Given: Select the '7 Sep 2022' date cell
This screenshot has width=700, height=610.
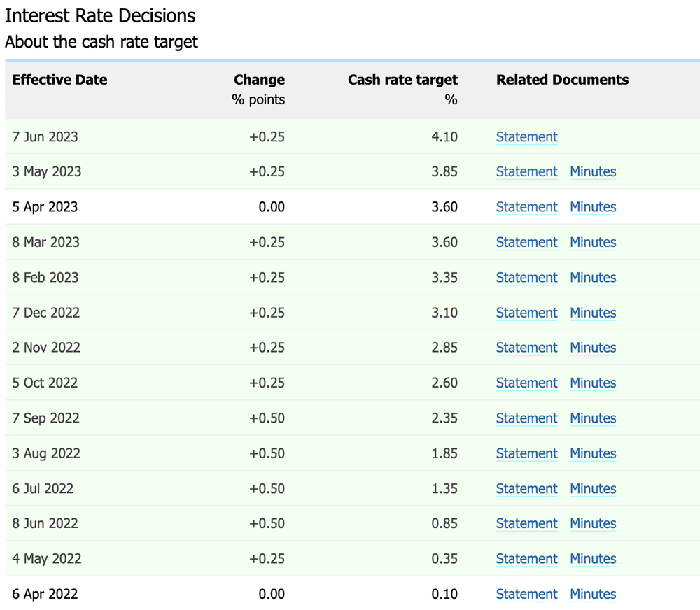Looking at the screenshot, I should (x=46, y=418).
